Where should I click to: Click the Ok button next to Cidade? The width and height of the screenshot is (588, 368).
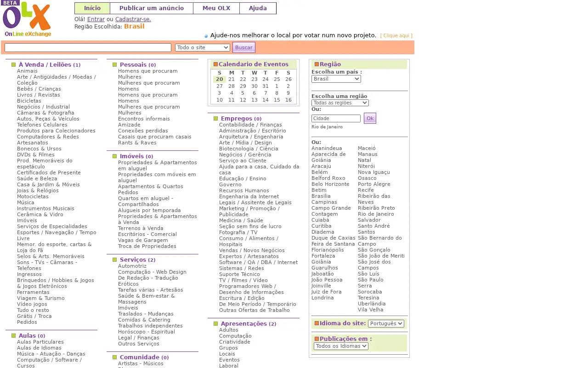pos(370,118)
